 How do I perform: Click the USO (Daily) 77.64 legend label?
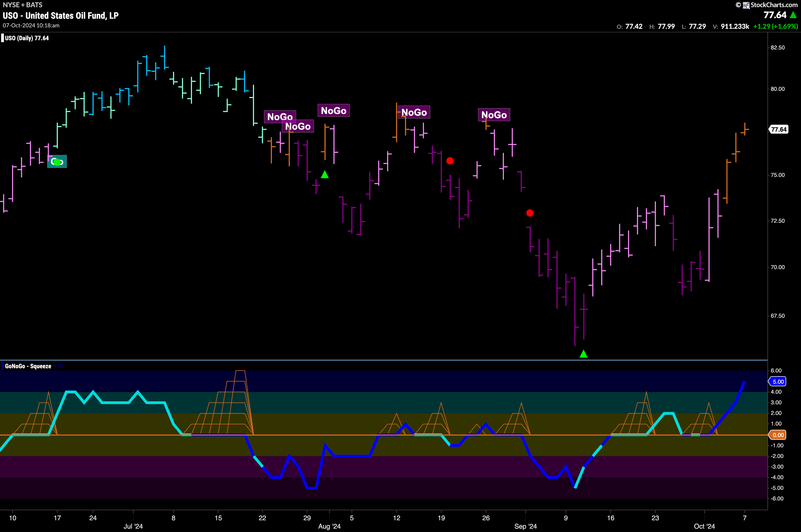tap(27, 38)
